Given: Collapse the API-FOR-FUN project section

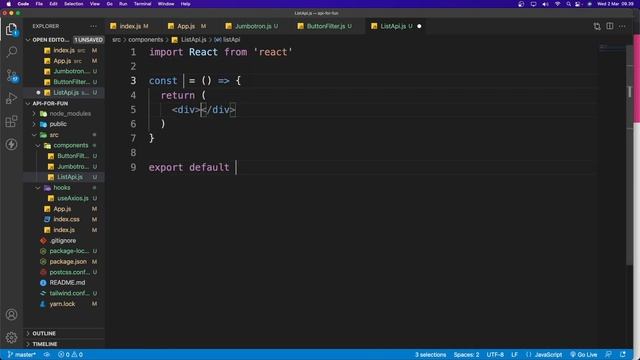Looking at the screenshot, I should point(28,104).
